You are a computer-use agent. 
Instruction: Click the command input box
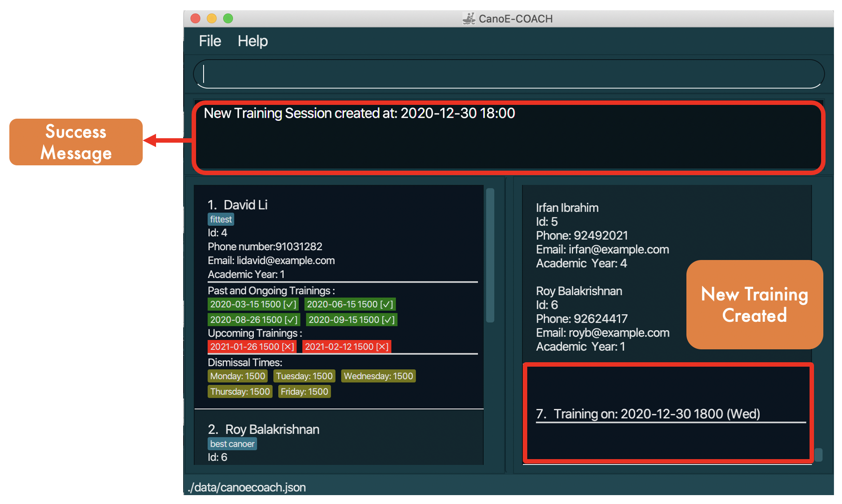coord(509,74)
